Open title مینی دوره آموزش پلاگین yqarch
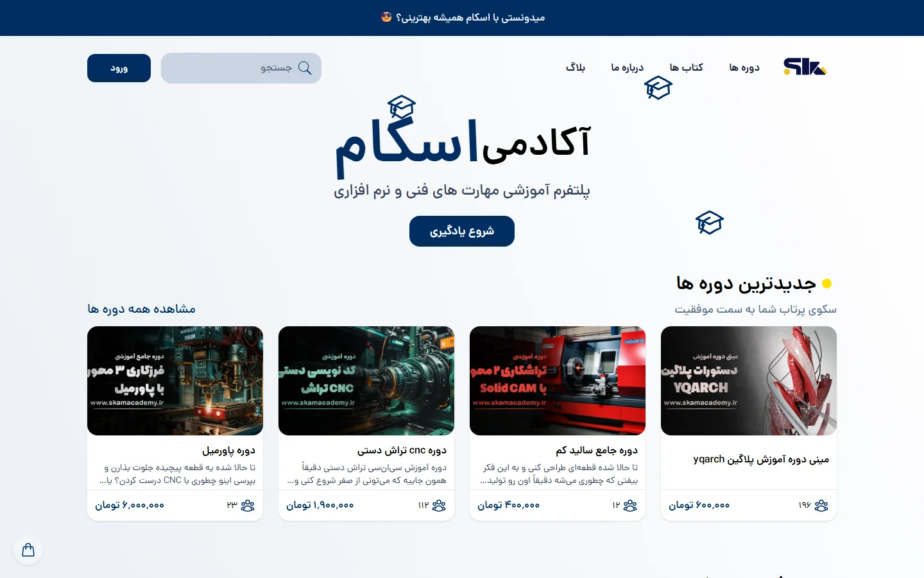The width and height of the screenshot is (924, 578). [x=761, y=459]
